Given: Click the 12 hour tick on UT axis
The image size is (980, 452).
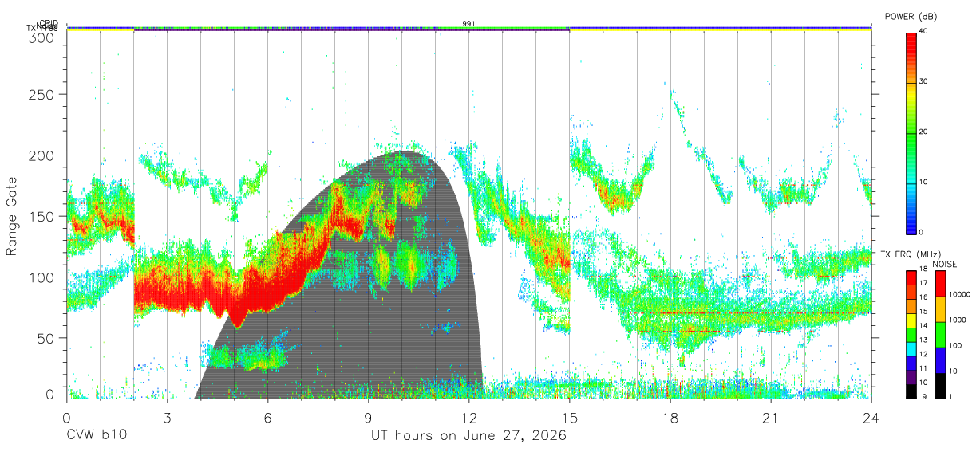Looking at the screenshot, I should coord(468,417).
